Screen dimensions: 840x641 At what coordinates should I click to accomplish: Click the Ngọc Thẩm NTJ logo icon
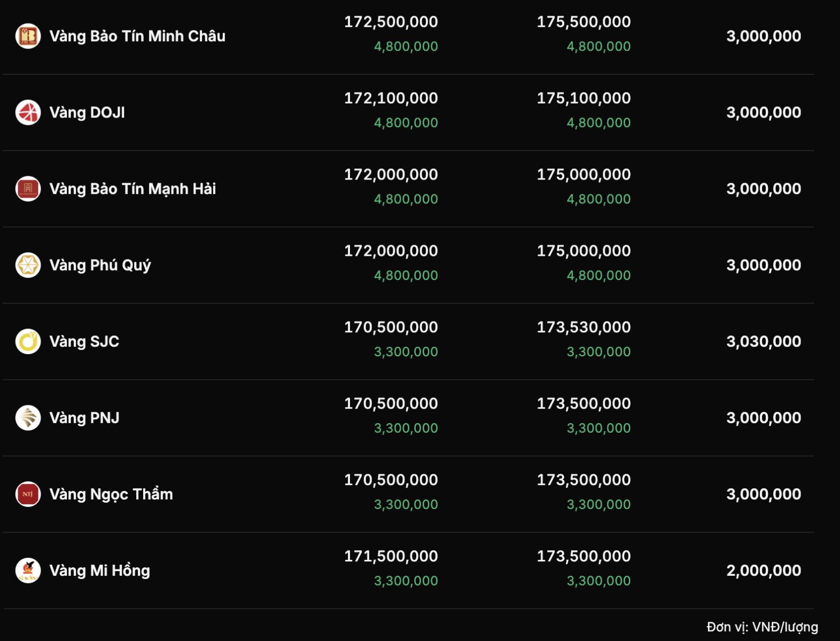pyautogui.click(x=28, y=495)
